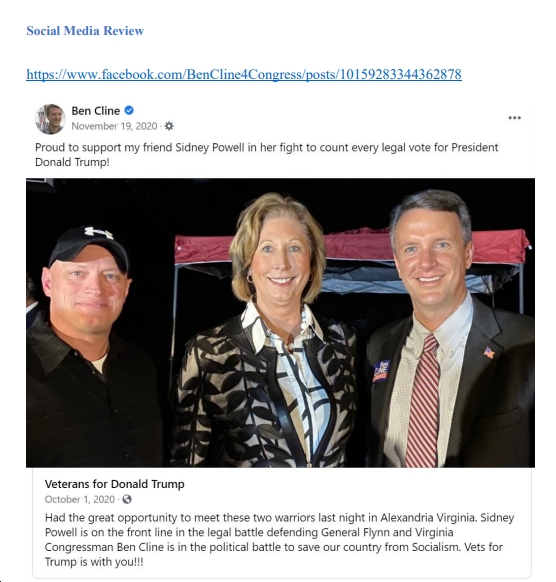This screenshot has height=582, width=556.
Task: Click the blue verified badge beside Ben Cline
Action: 129,110
